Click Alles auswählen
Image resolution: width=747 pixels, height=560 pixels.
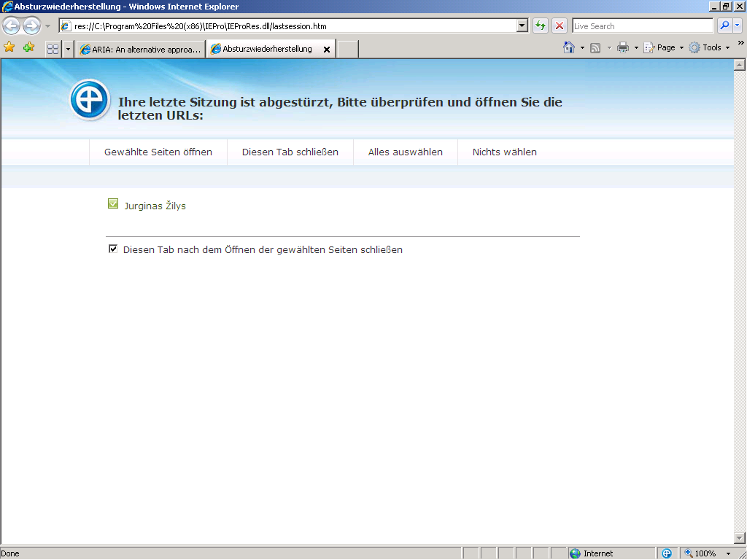406,152
